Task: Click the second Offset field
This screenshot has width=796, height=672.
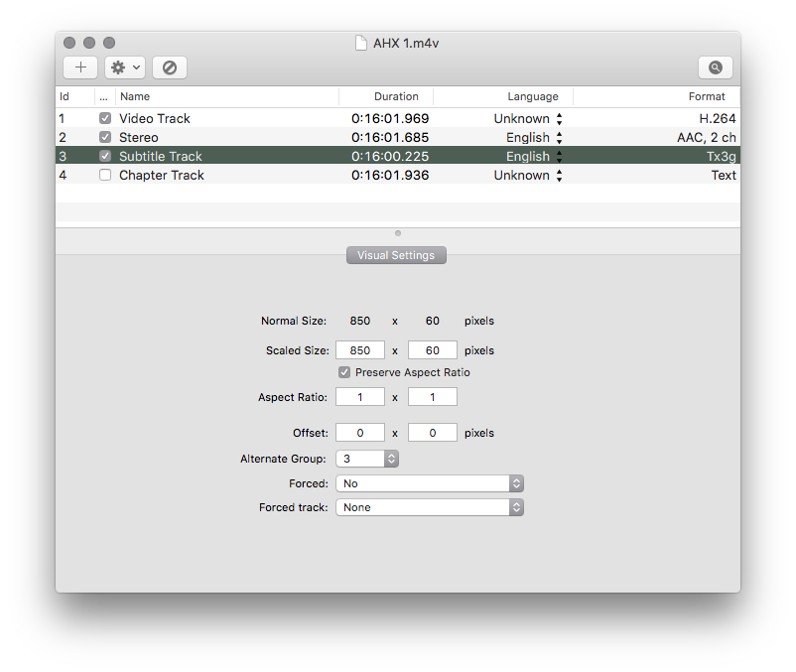Action: [433, 433]
